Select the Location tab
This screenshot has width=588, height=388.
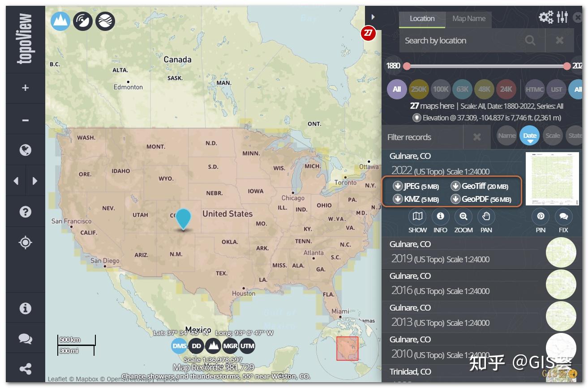click(421, 18)
